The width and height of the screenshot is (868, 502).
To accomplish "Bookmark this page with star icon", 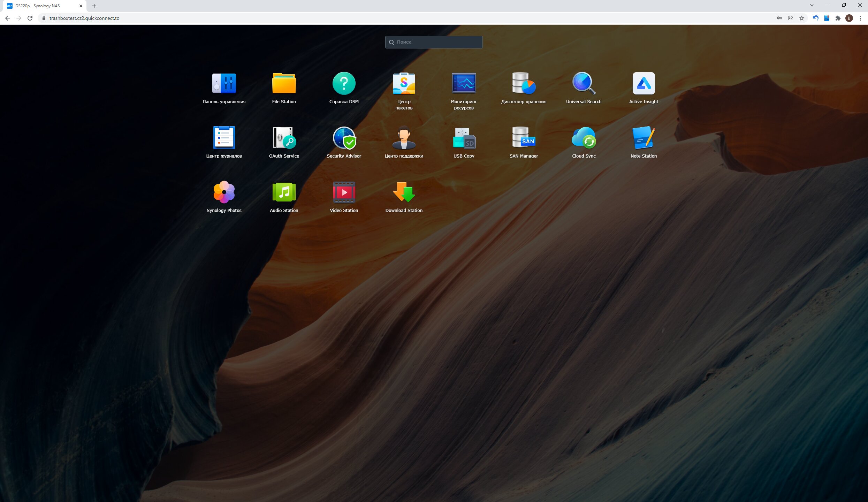I will pyautogui.click(x=801, y=18).
